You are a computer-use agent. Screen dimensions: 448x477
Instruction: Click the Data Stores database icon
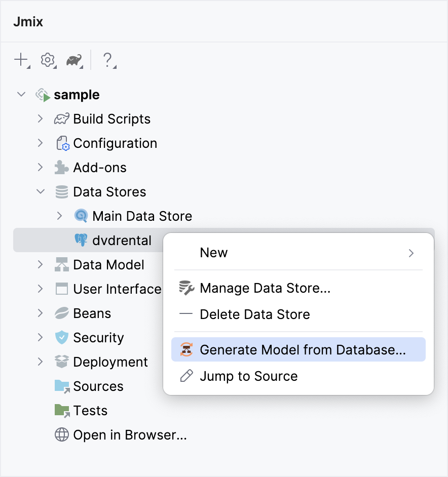(61, 191)
